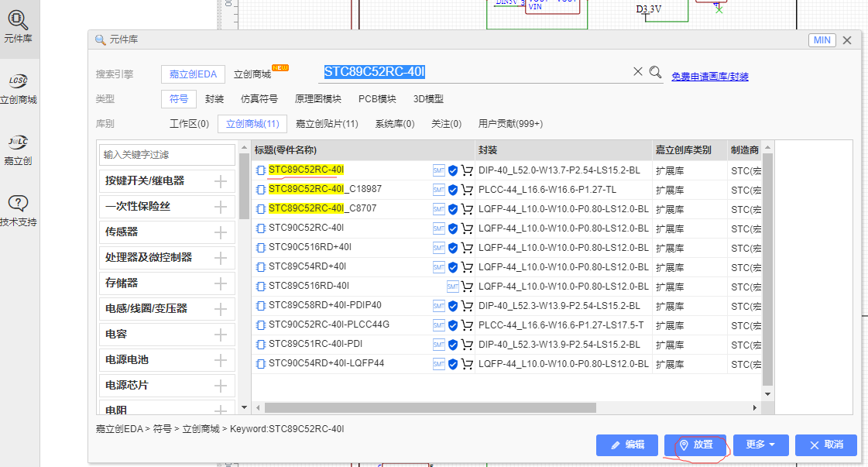Open the 更多 dropdown button
Screen dimensions: 868x467
click(760, 445)
